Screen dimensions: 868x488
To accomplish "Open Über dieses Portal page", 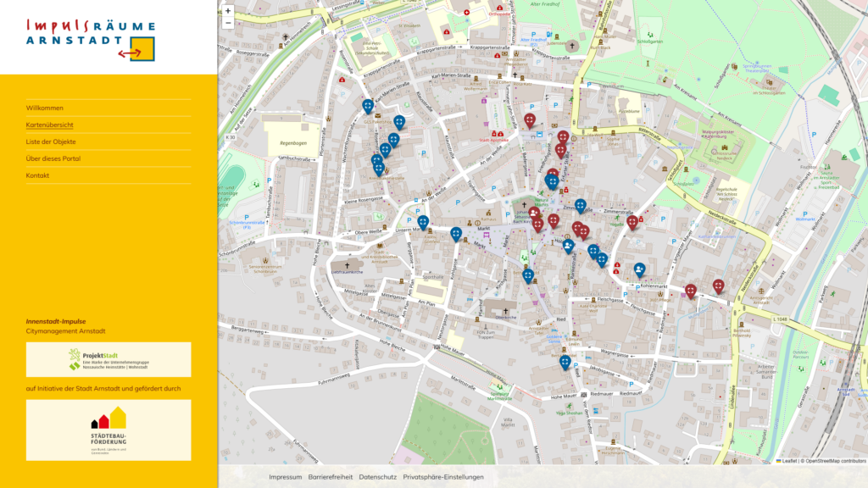I will [x=53, y=158].
